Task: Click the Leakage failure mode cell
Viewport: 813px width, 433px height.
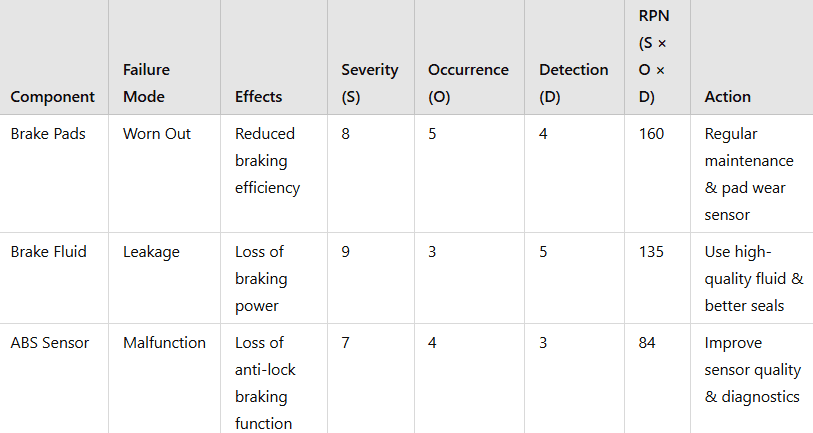Action: (x=151, y=252)
